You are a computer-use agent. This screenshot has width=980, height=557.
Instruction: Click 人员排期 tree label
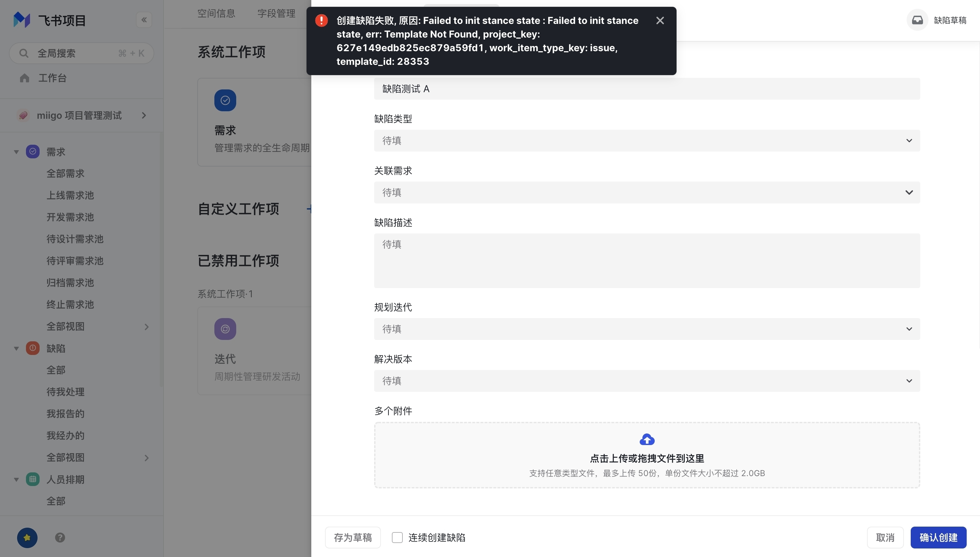click(x=66, y=480)
